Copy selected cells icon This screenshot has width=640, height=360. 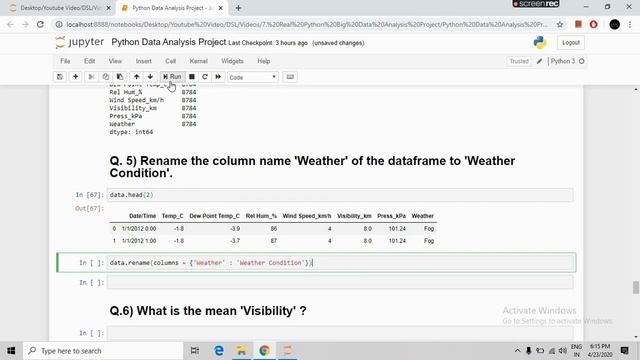[x=106, y=77]
